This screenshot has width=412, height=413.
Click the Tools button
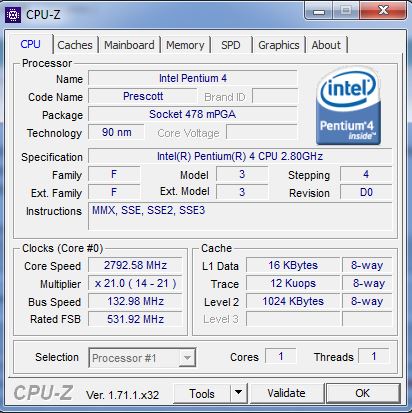click(x=202, y=393)
